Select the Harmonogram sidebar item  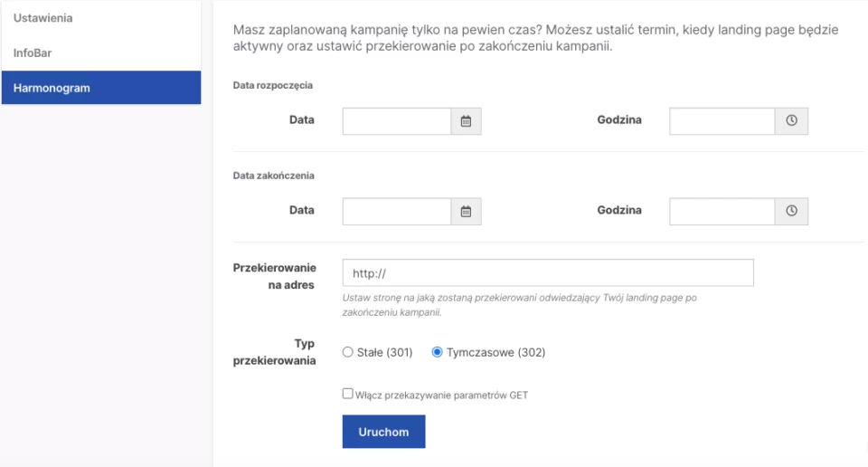point(52,88)
